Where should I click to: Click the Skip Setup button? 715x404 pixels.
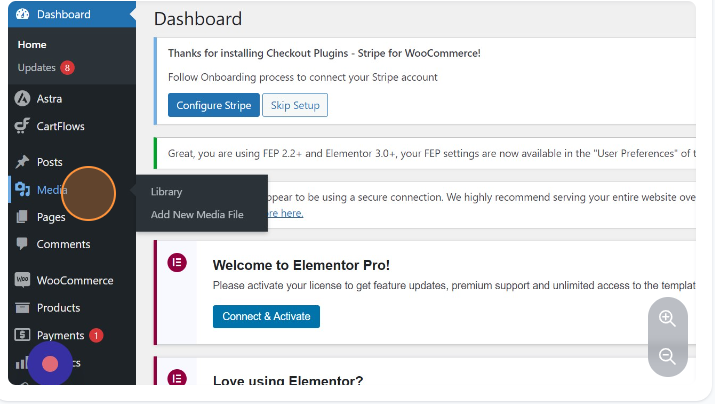[294, 105]
